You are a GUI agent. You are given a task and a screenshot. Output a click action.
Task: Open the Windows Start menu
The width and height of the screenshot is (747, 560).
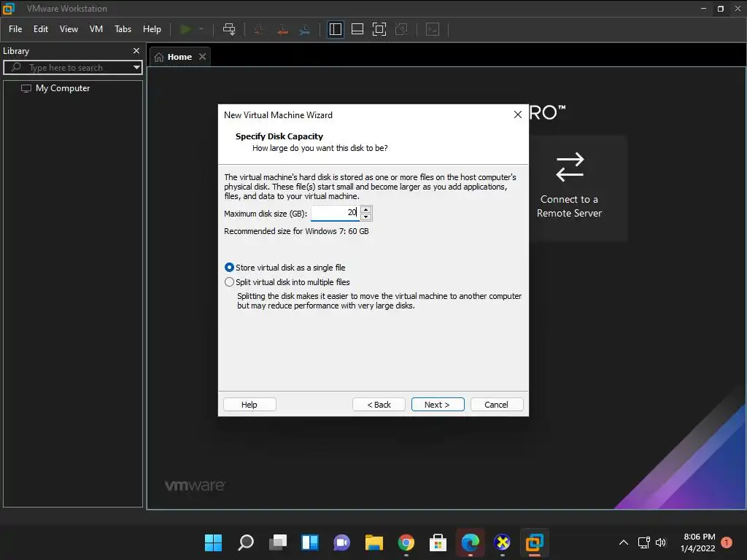coord(213,542)
